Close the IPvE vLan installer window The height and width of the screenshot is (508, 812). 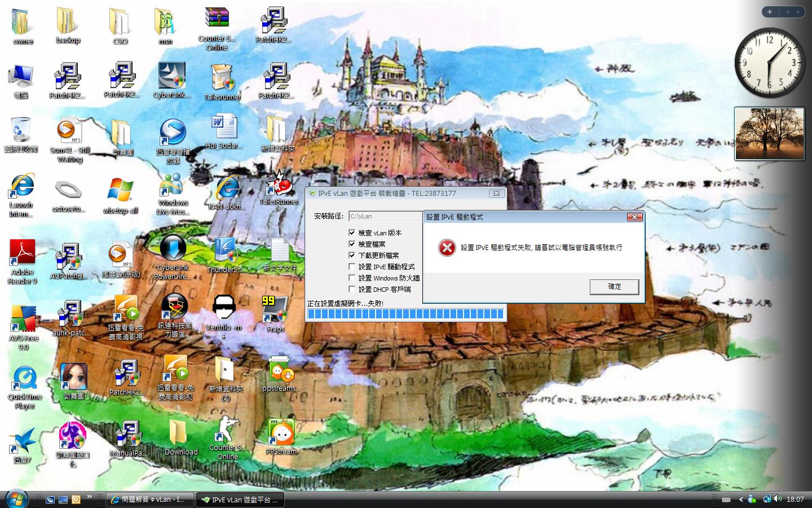coord(496,193)
